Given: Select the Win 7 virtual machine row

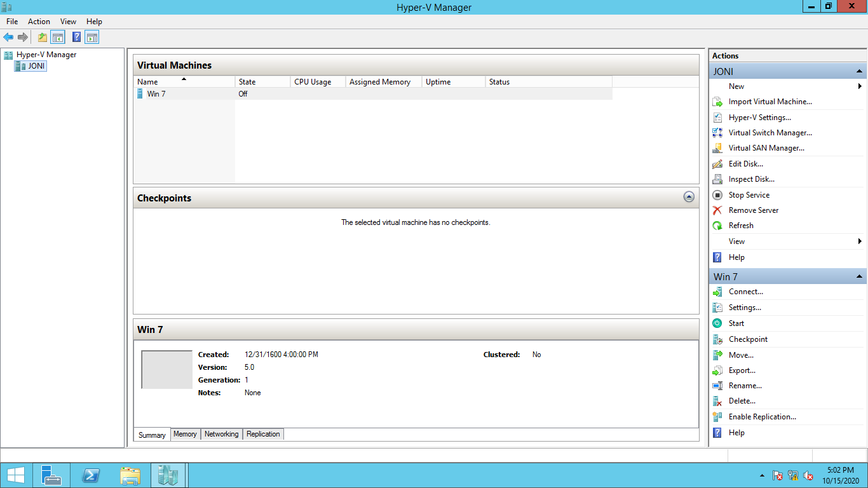Looking at the screenshot, I should (x=372, y=93).
